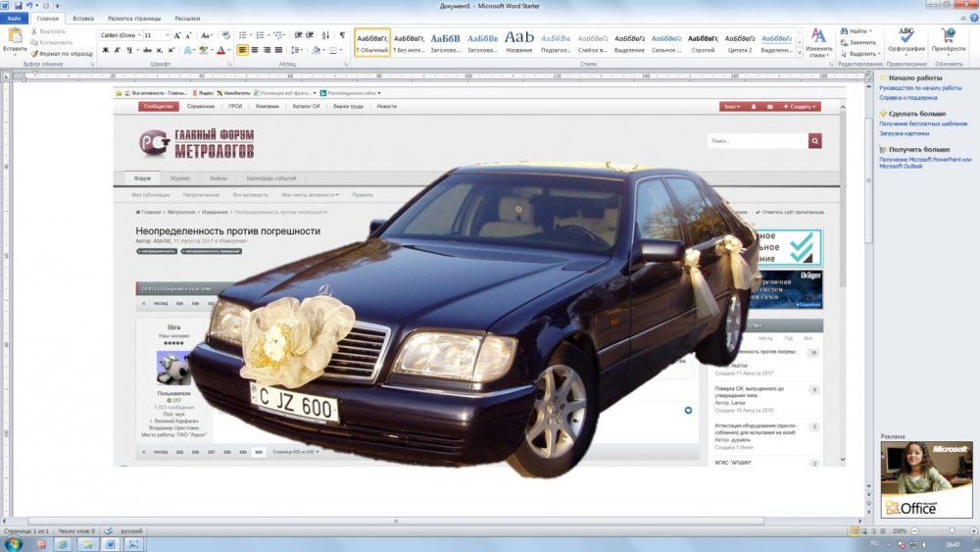Decrease font size with shrink font icon
980x552 pixels.
[189, 35]
